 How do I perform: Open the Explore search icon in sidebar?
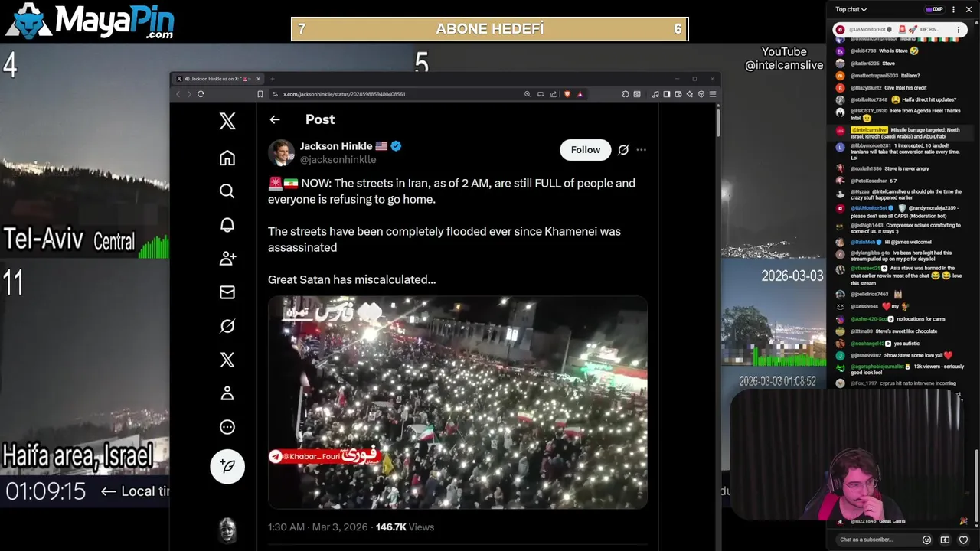[x=227, y=191]
